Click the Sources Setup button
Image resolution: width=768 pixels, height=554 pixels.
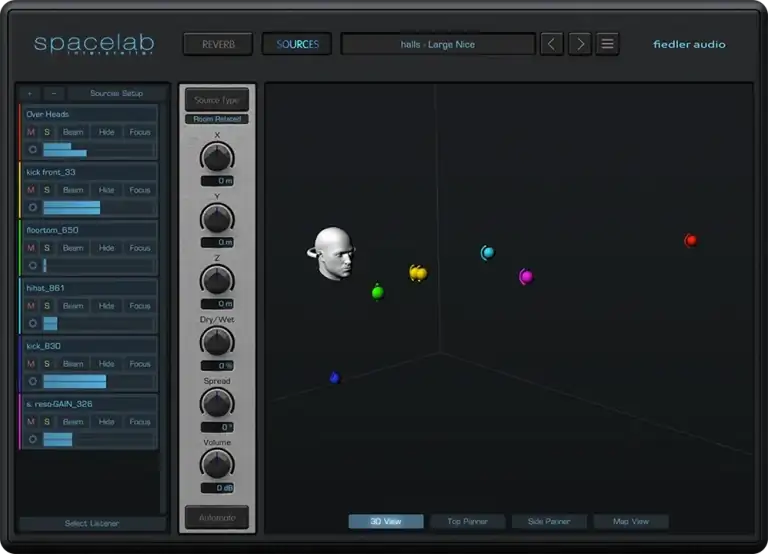point(117,93)
